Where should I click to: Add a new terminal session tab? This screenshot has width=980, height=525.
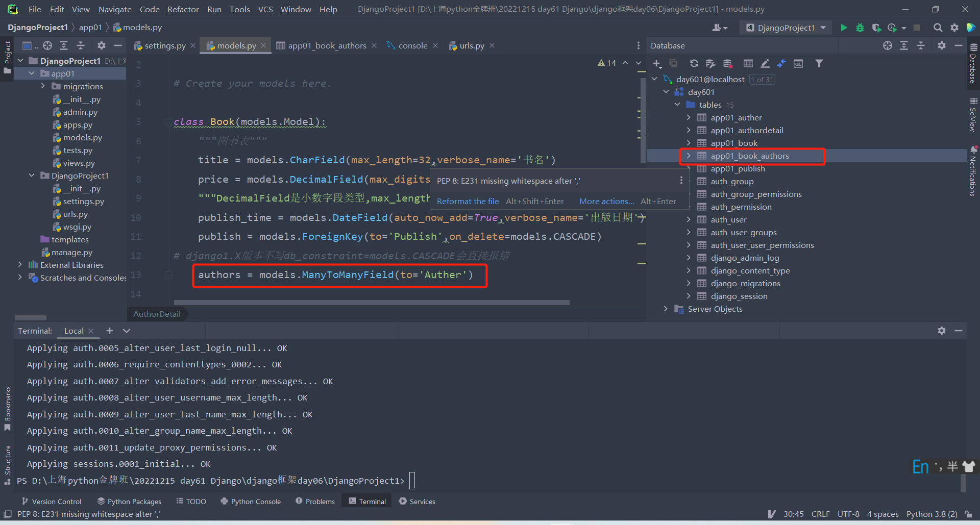pos(110,331)
